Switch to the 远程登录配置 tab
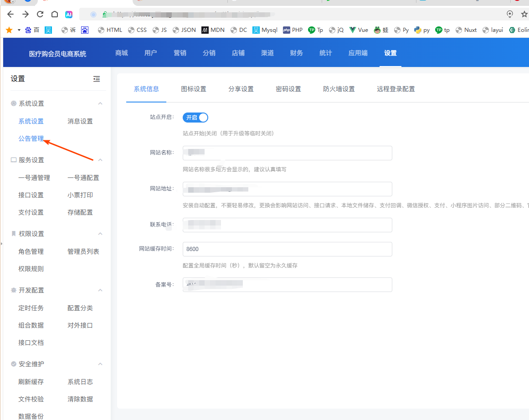This screenshot has width=529, height=420. (x=396, y=89)
